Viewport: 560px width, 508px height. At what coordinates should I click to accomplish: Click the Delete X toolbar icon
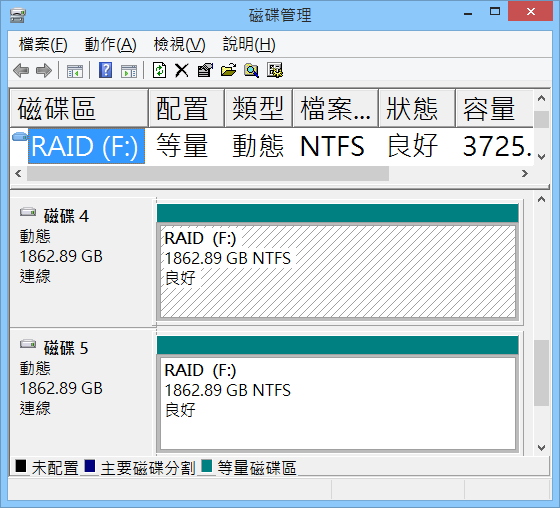[182, 70]
